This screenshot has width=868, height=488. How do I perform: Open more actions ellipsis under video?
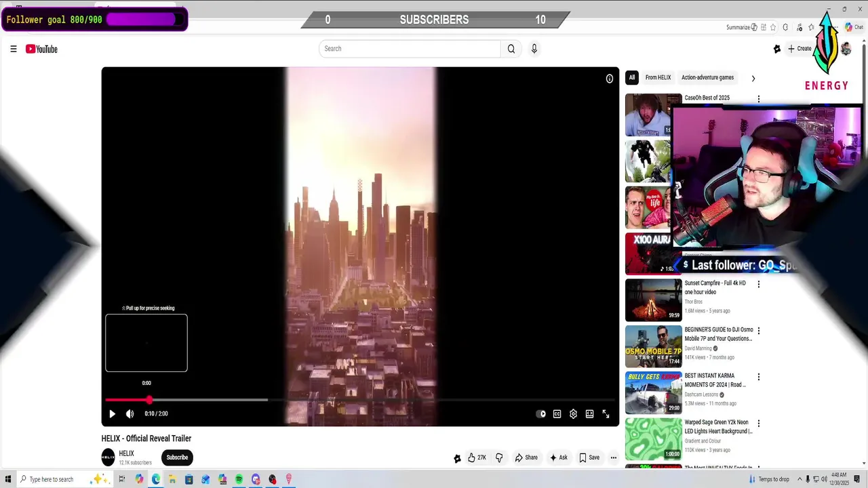pyautogui.click(x=614, y=457)
